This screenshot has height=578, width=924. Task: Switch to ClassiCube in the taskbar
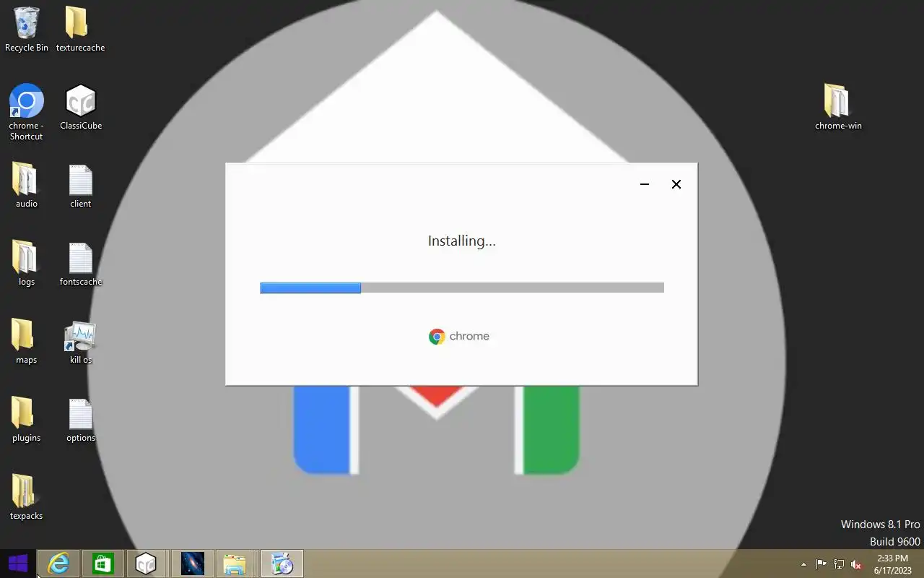tap(147, 564)
